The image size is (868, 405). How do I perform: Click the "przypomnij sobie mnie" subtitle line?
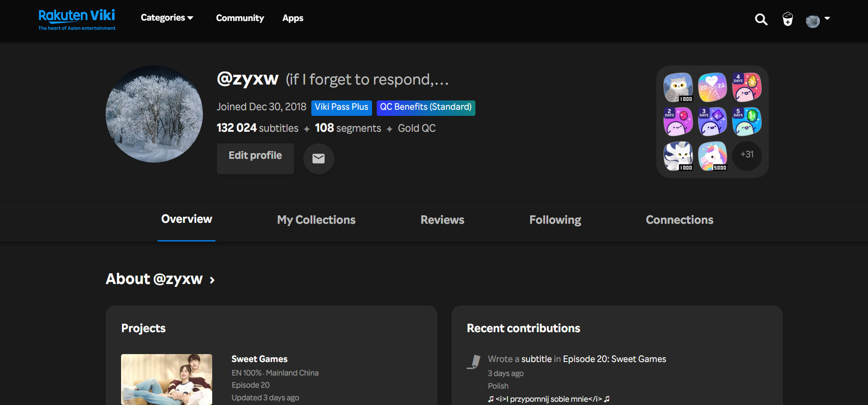(549, 399)
